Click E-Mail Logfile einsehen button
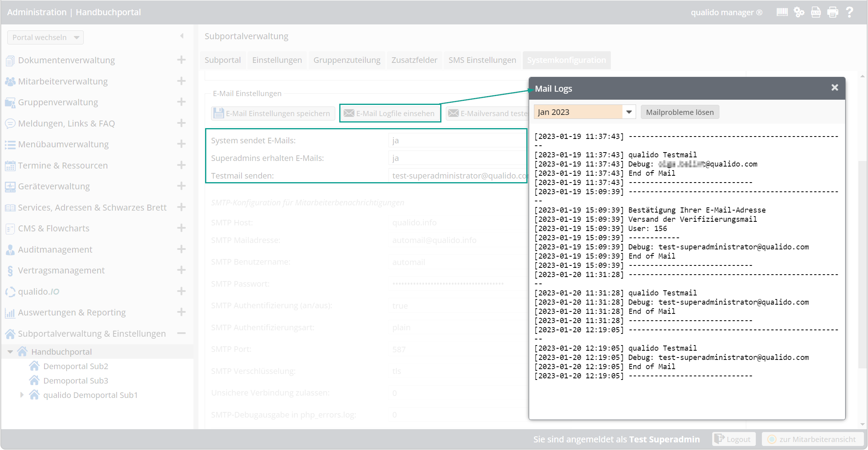The width and height of the screenshot is (868, 450). [390, 113]
